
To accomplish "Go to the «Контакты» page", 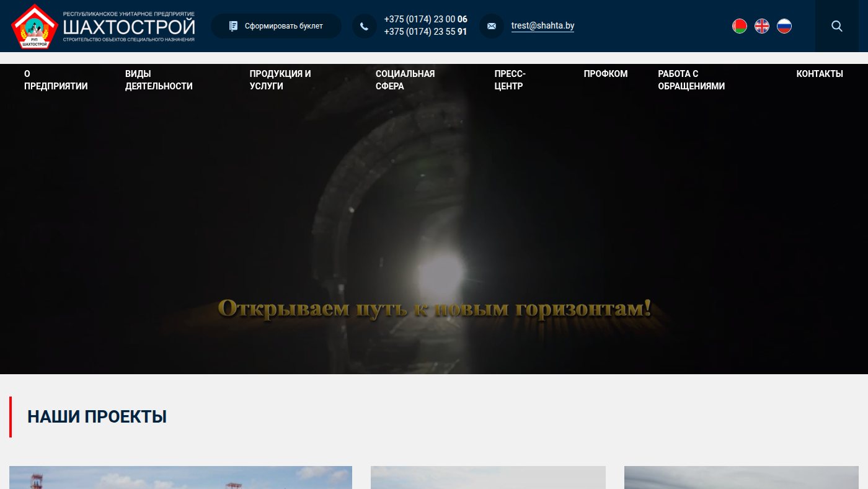I will [820, 74].
